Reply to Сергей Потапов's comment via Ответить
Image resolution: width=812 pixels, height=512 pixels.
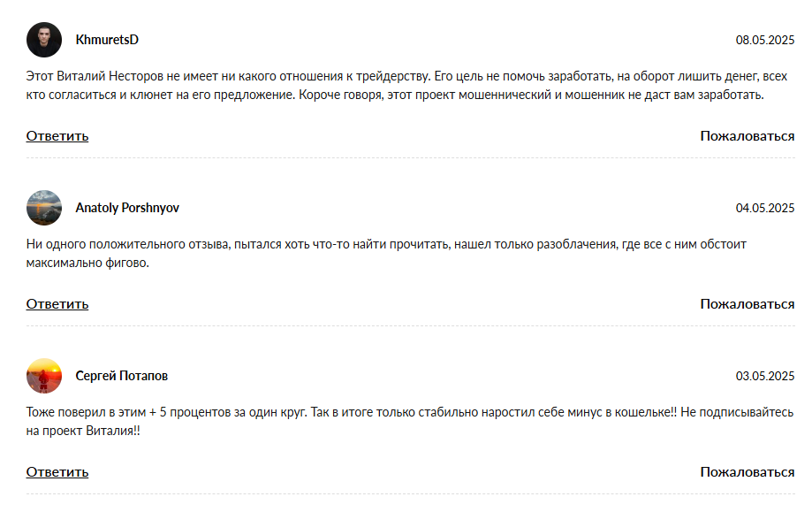(57, 472)
